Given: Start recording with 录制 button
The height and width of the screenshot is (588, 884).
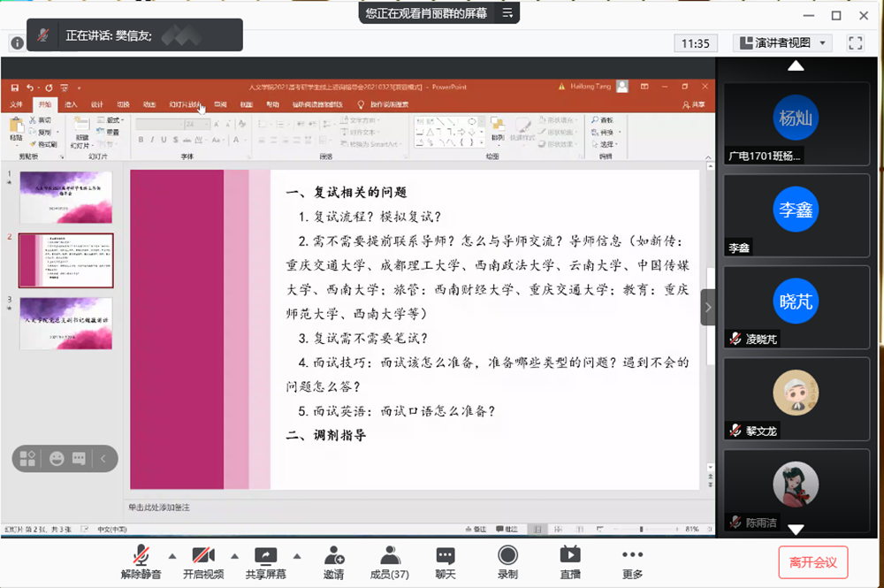Looking at the screenshot, I should coord(507,561).
